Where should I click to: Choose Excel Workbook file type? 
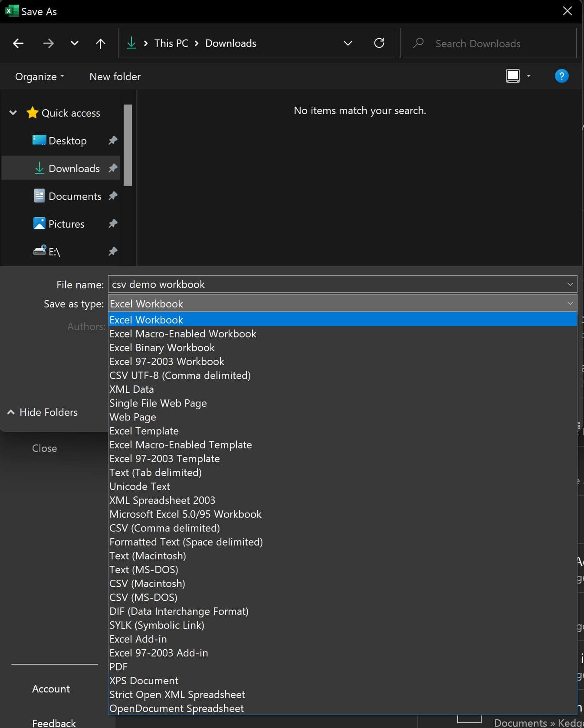point(342,320)
